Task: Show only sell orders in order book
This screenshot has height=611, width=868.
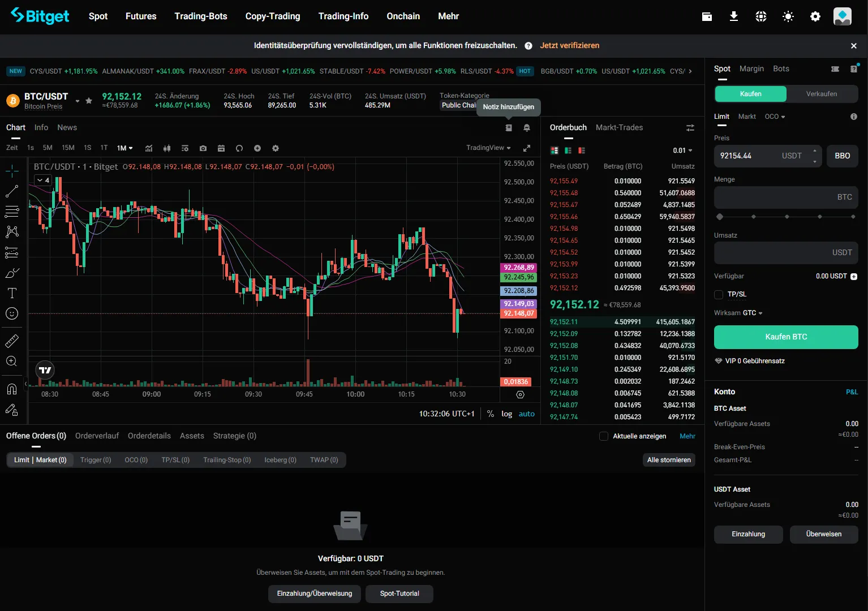Action: click(x=582, y=150)
